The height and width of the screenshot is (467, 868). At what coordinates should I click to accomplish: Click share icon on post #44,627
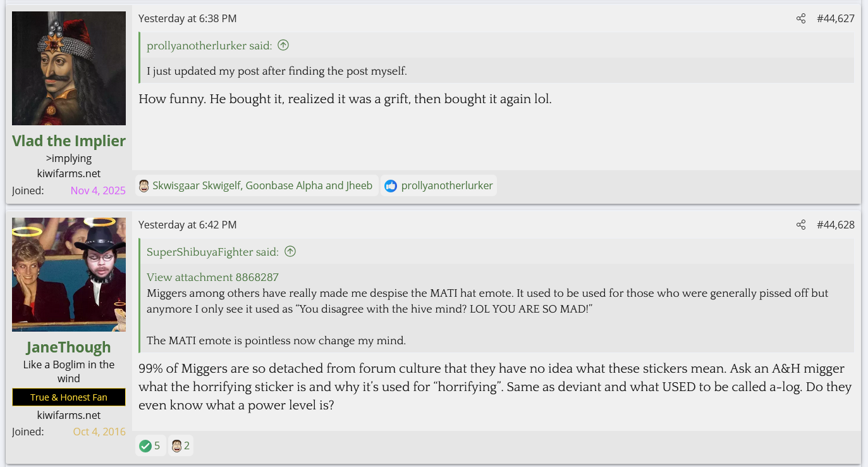coord(801,18)
